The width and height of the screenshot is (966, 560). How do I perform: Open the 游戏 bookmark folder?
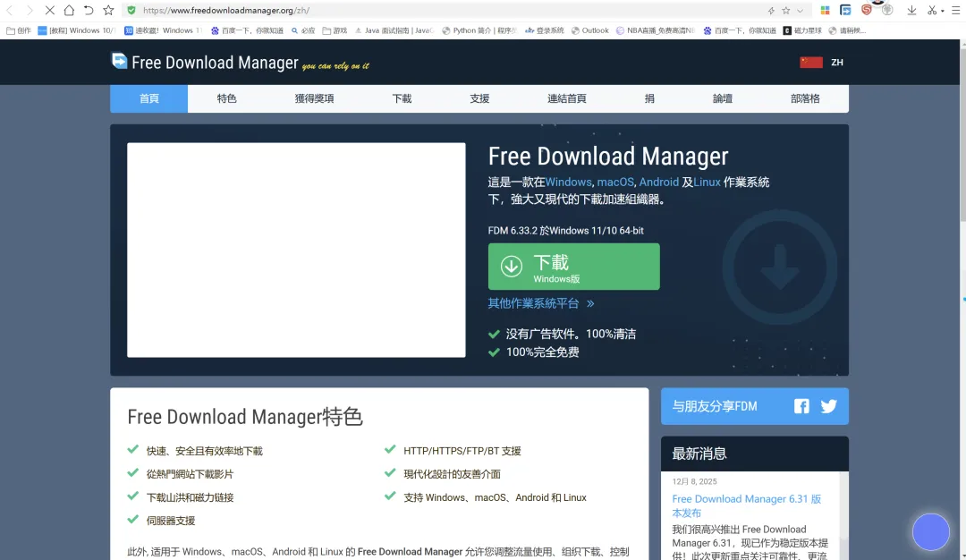coord(335,30)
